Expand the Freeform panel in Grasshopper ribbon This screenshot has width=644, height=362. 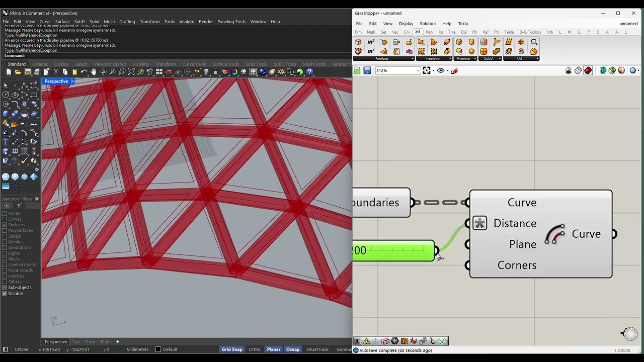coord(450,59)
